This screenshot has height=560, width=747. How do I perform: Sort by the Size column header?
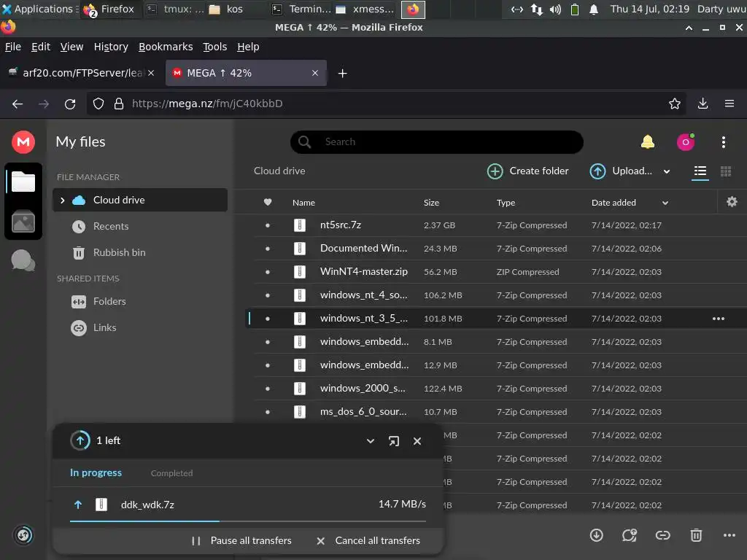[x=431, y=203]
